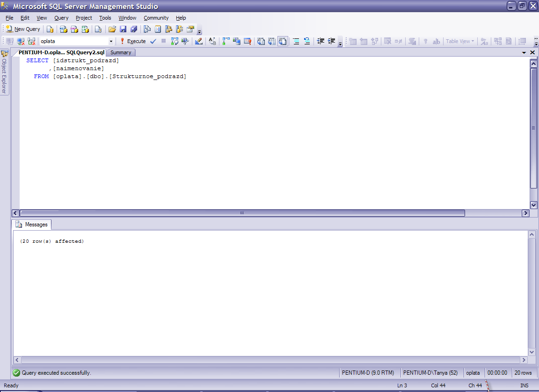The image size is (539, 392).
Task: Click the query editor vertical scrollbar thumb
Action: (533, 128)
